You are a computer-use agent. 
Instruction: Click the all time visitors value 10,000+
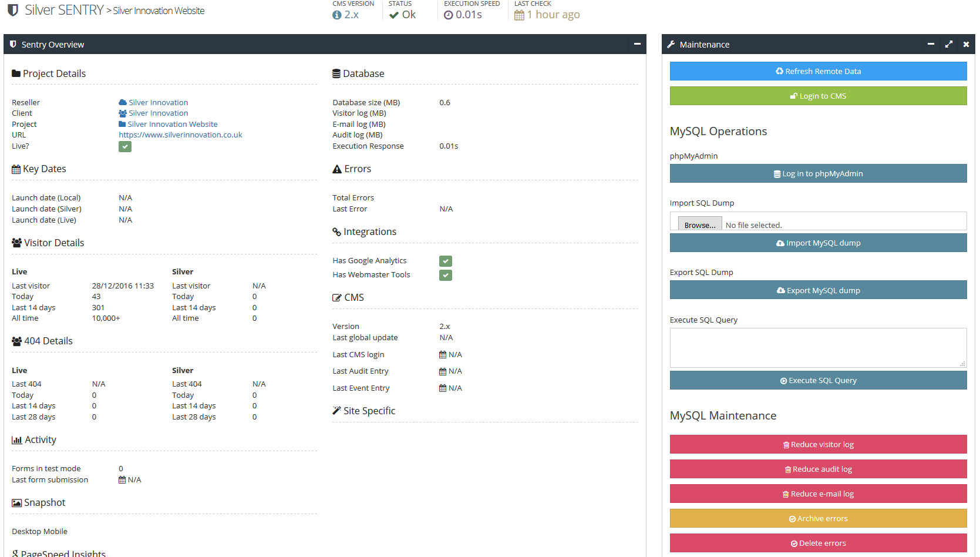(x=106, y=318)
